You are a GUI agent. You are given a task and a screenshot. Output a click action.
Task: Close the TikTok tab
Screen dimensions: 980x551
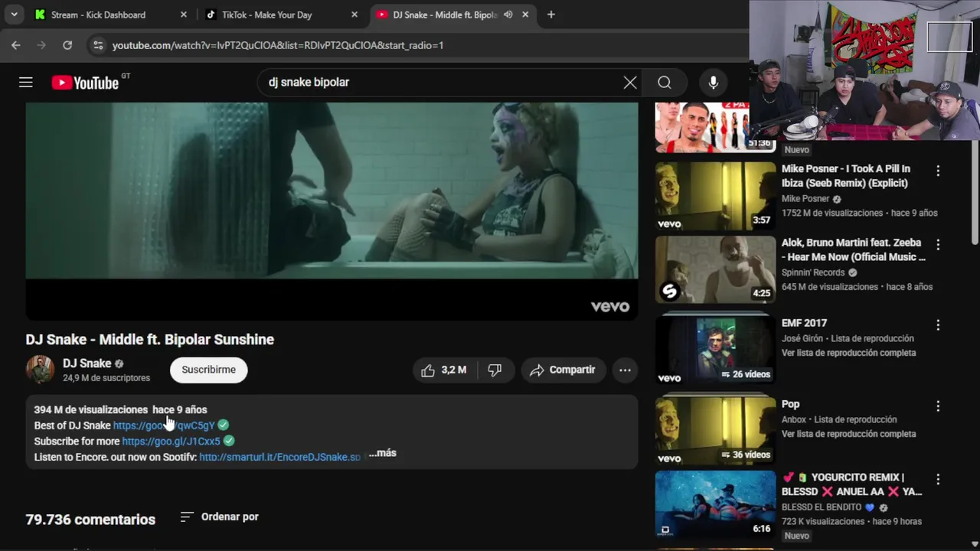pos(354,15)
